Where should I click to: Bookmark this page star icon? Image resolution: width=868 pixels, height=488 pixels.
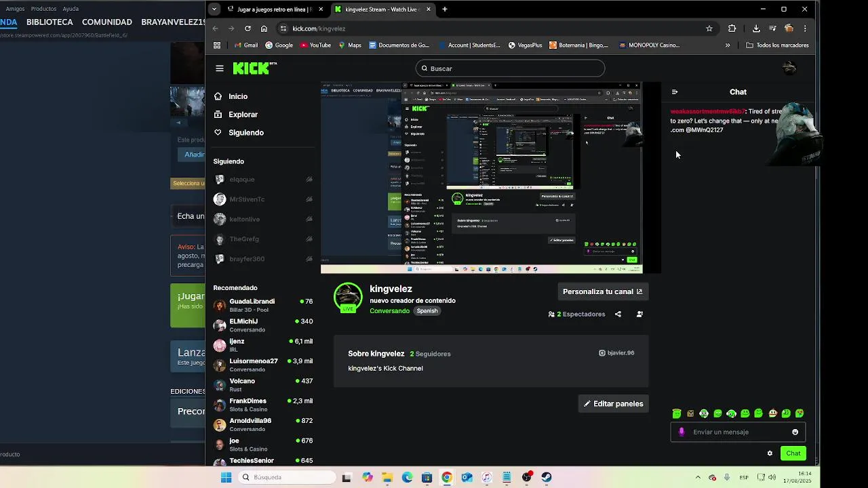709,28
